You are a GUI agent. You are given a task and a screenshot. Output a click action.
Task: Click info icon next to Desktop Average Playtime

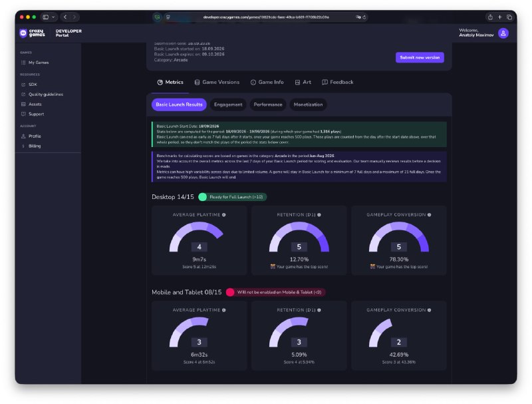pyautogui.click(x=224, y=214)
